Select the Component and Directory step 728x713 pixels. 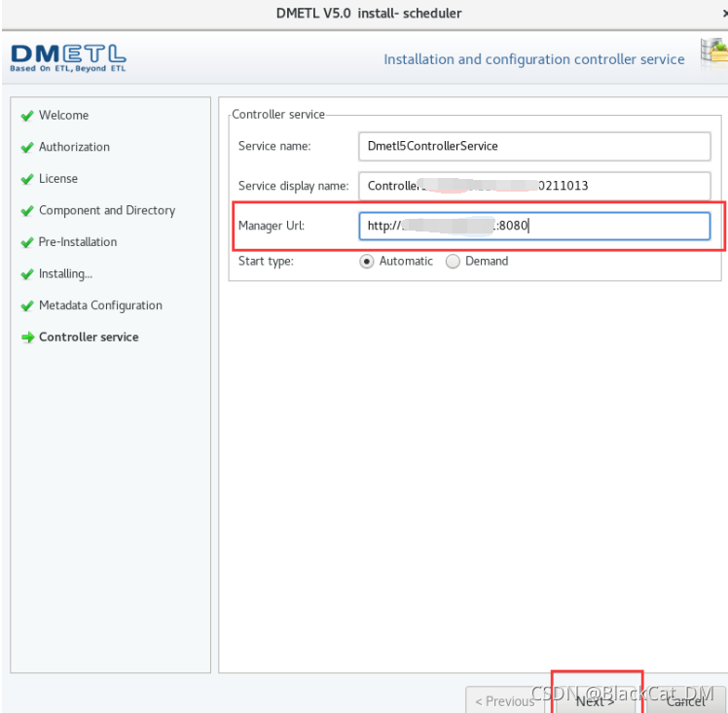107,211
